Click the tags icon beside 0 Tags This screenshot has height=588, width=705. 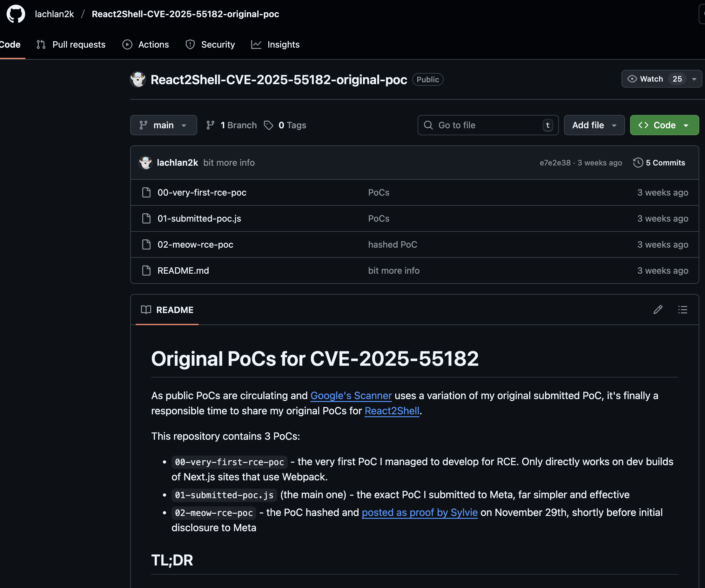268,125
